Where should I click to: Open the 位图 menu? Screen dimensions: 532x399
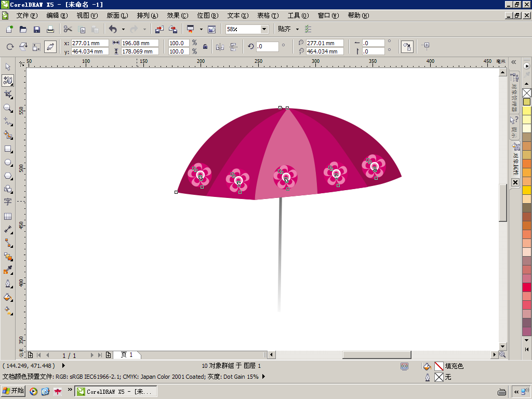click(208, 16)
